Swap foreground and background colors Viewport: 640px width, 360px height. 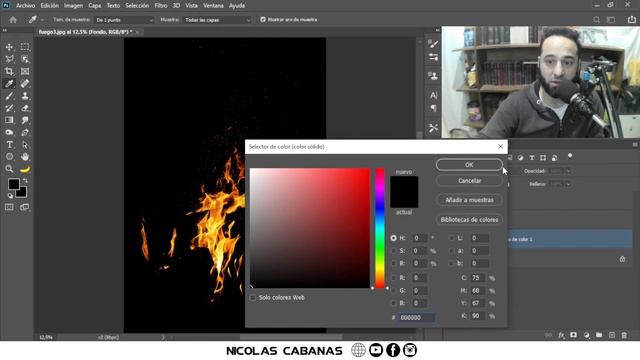(25, 180)
